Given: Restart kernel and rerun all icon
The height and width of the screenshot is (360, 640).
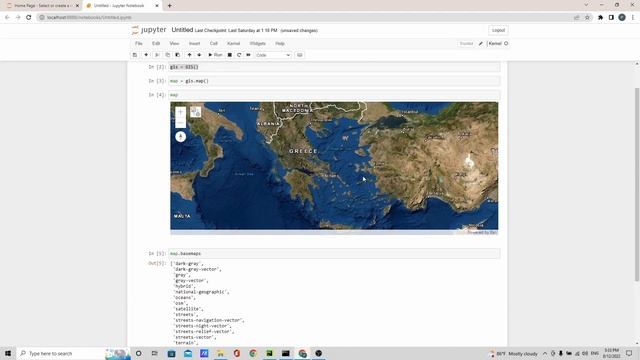Looking at the screenshot, I should tap(248, 55).
